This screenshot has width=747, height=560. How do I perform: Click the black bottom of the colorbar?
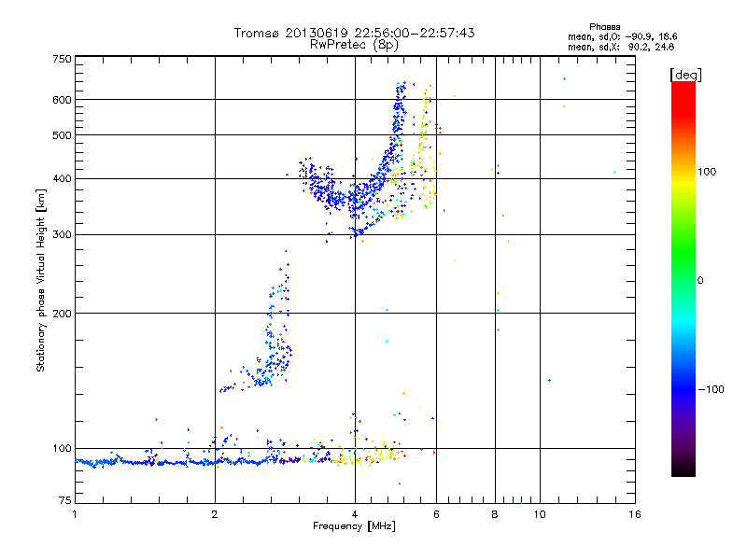pyautogui.click(x=684, y=469)
